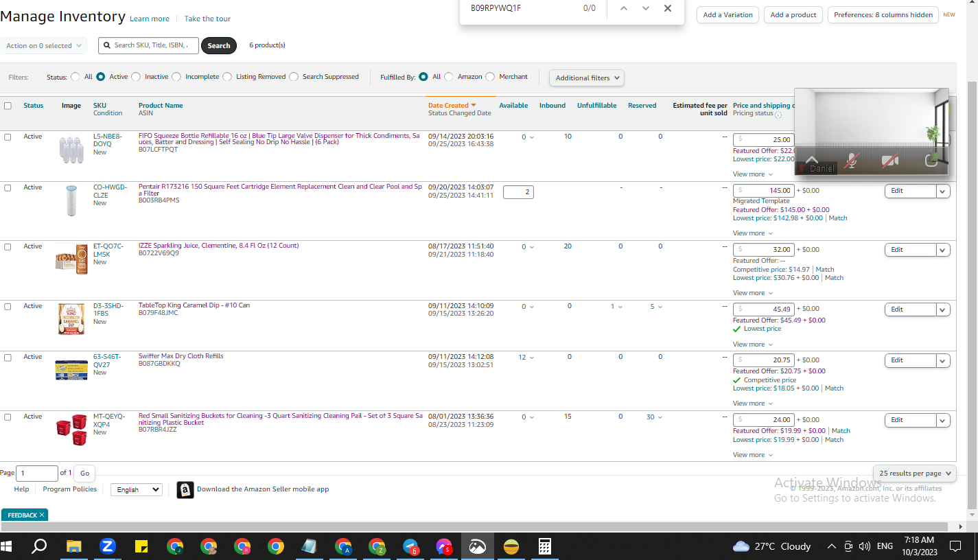Open the Additional filters dropdown

coord(587,78)
